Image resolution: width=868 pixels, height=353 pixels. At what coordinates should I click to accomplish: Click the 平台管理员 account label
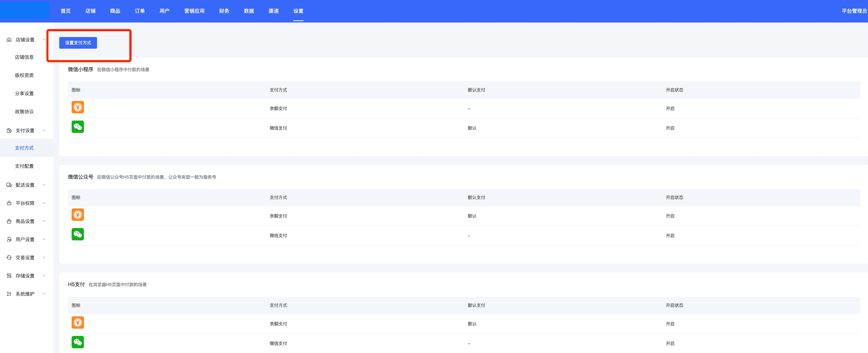[x=854, y=11]
